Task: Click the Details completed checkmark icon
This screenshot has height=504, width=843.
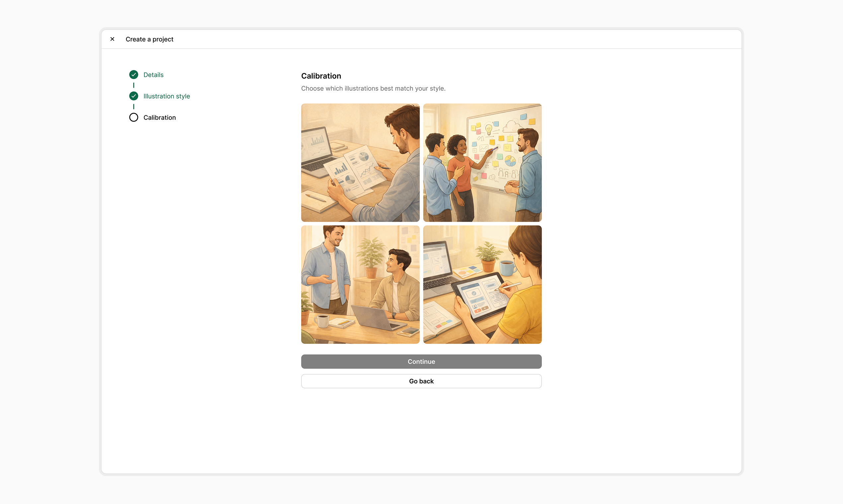Action: [134, 74]
